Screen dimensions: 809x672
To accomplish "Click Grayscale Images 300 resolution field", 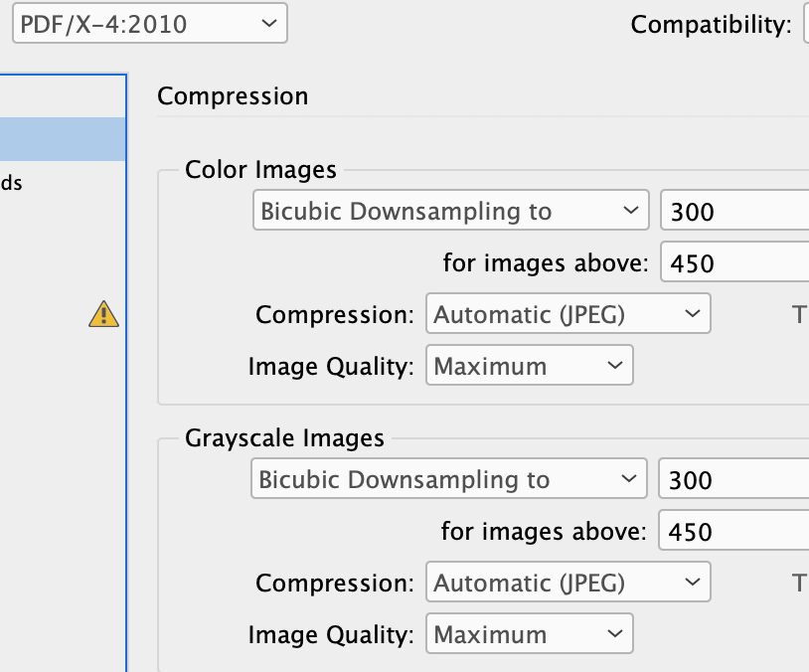I will coord(733,478).
